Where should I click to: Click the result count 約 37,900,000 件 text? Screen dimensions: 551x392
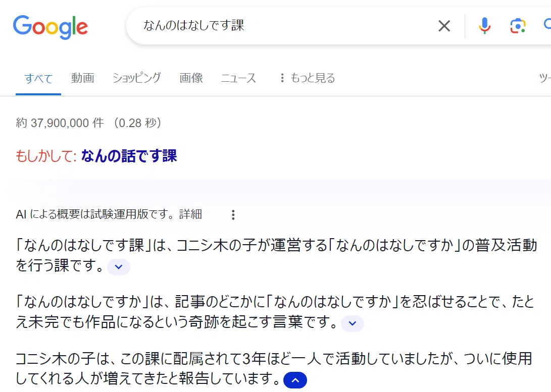pyautogui.click(x=60, y=123)
